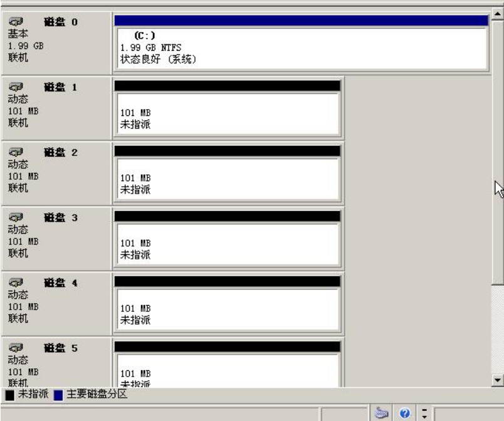The image size is (504, 421).
Task: Click the 未指派 legend label
Action: (33, 393)
